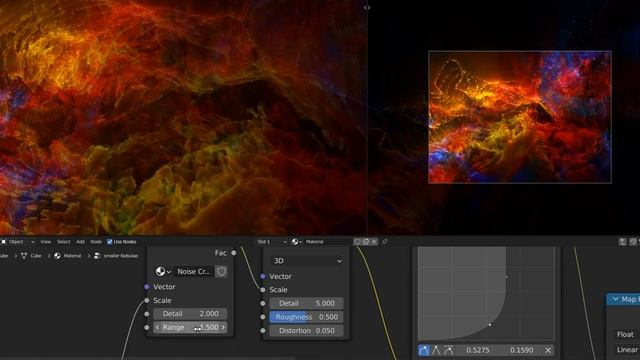The width and height of the screenshot is (640, 360).
Task: Click the Distortion 0.050 field
Action: pyautogui.click(x=307, y=331)
